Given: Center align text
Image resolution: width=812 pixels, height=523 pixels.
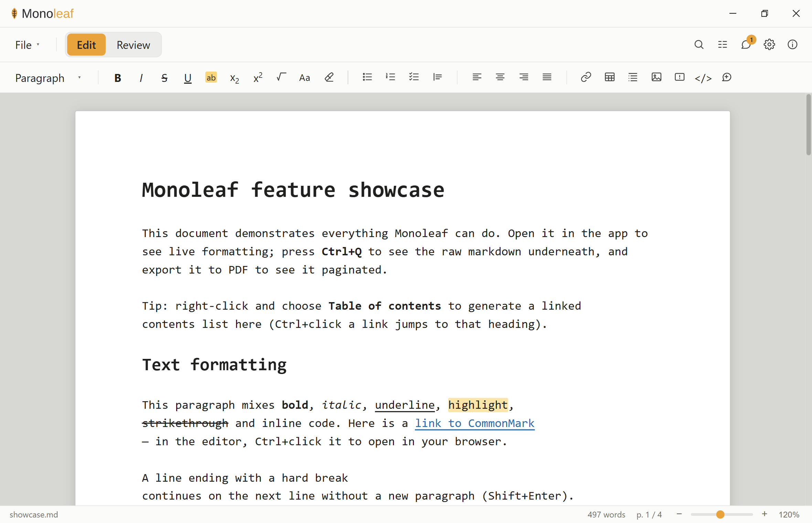Looking at the screenshot, I should (500, 77).
